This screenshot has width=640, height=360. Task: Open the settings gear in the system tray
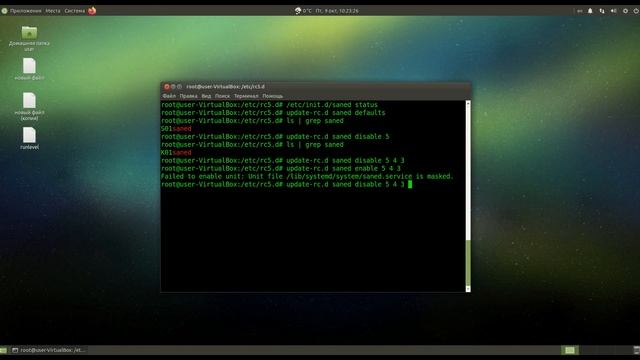[x=625, y=11]
